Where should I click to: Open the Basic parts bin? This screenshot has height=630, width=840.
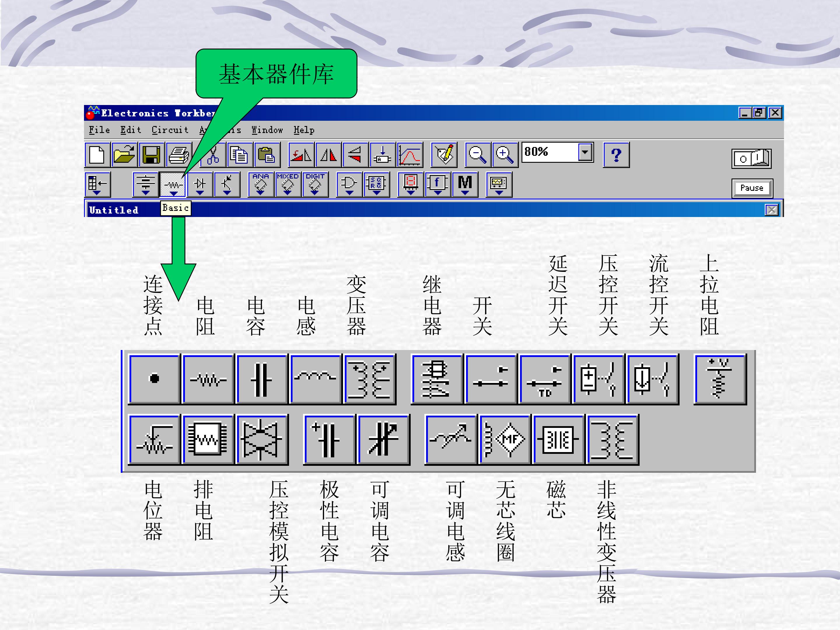(x=173, y=185)
